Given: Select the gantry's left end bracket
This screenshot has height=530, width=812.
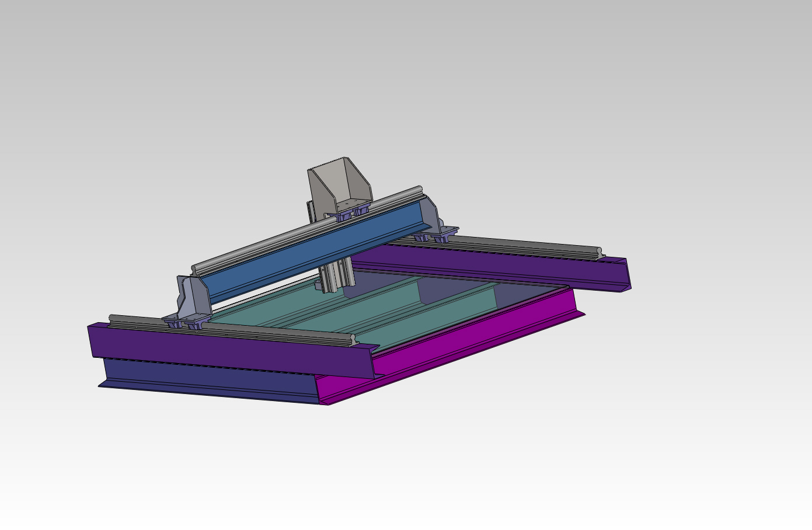Looking at the screenshot, I should [x=193, y=297].
